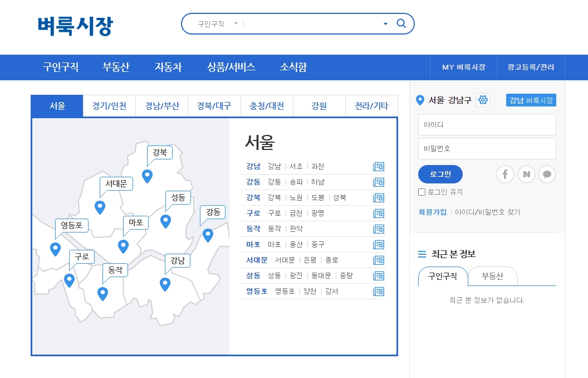
Task: Click the 구로 map pin
Action: coord(70,280)
